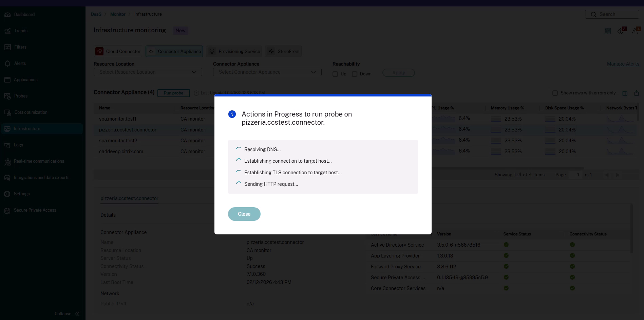The image size is (644, 320).
Task: Open the alert bell notifications icon
Action: coord(635,31)
